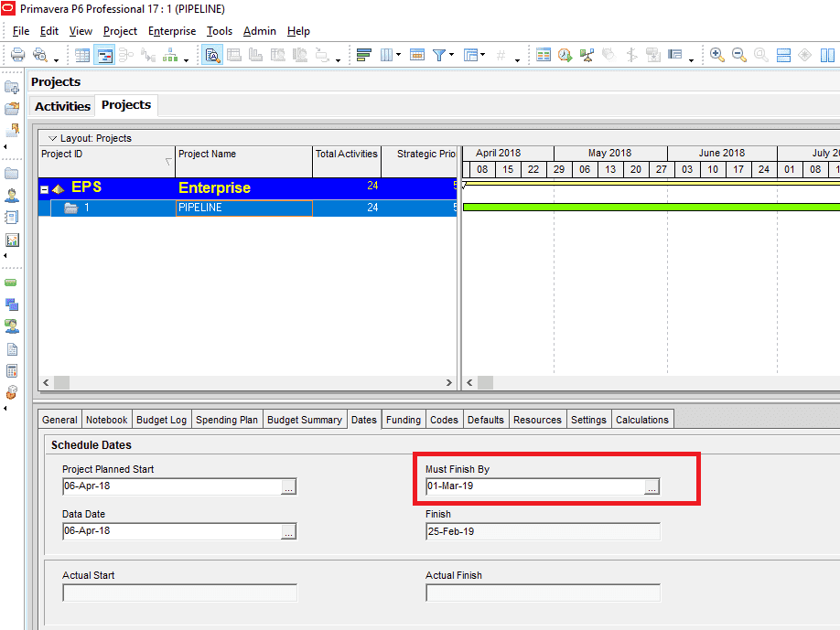Click the Add Project icon in sidebar

(12, 87)
